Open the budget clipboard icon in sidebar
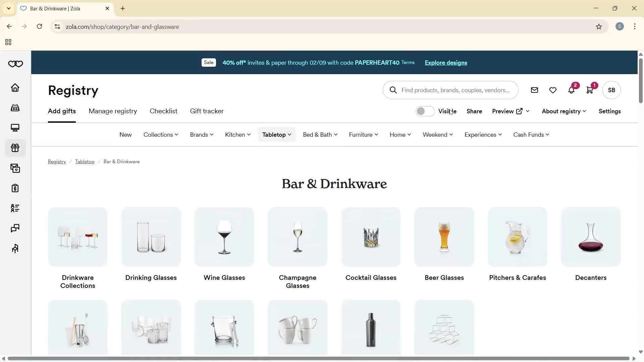Image resolution: width=644 pixels, height=362 pixels. [15, 188]
